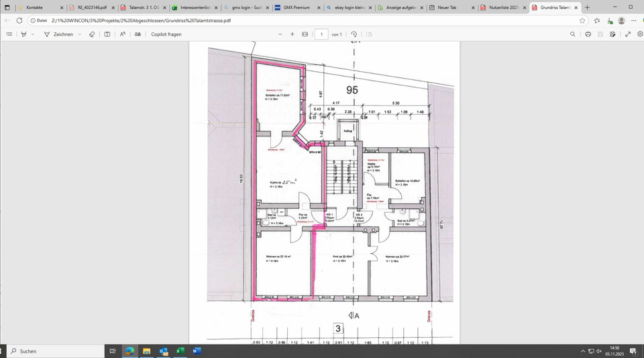Click the Save As icon

pos(612,34)
